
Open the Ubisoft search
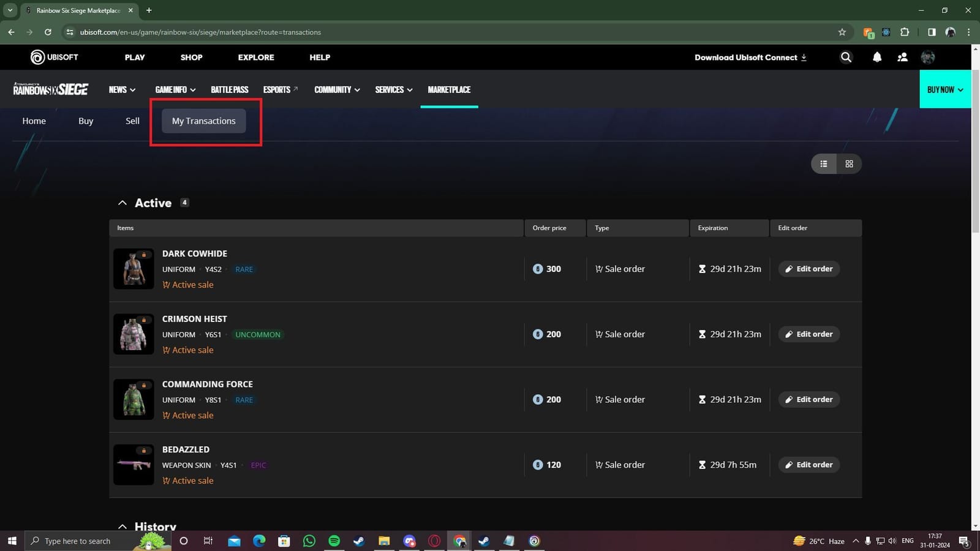pyautogui.click(x=845, y=57)
